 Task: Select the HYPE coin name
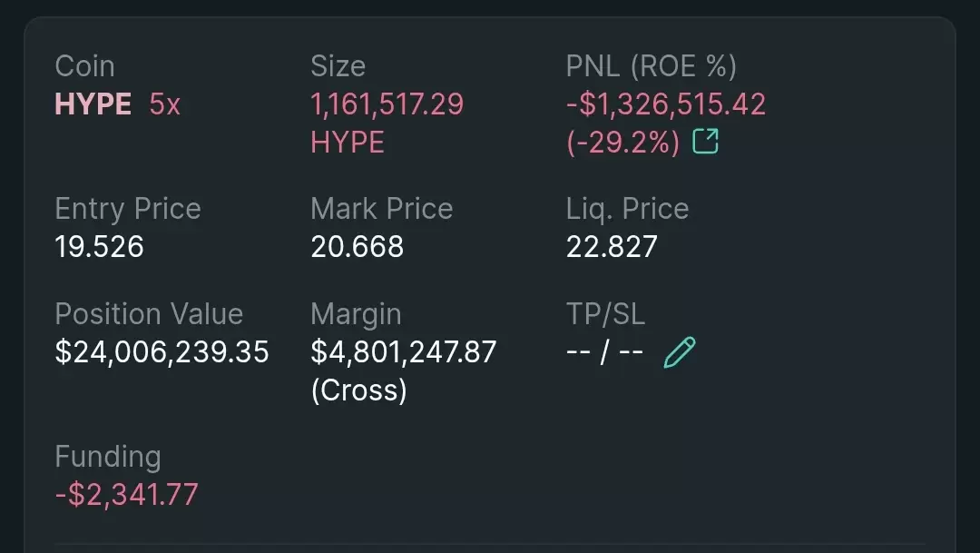click(93, 104)
